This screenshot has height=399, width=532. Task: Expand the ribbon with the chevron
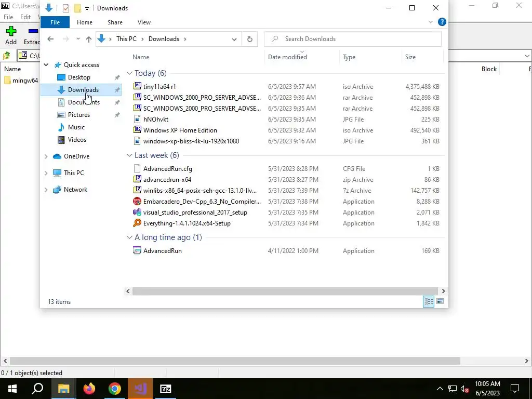click(431, 22)
